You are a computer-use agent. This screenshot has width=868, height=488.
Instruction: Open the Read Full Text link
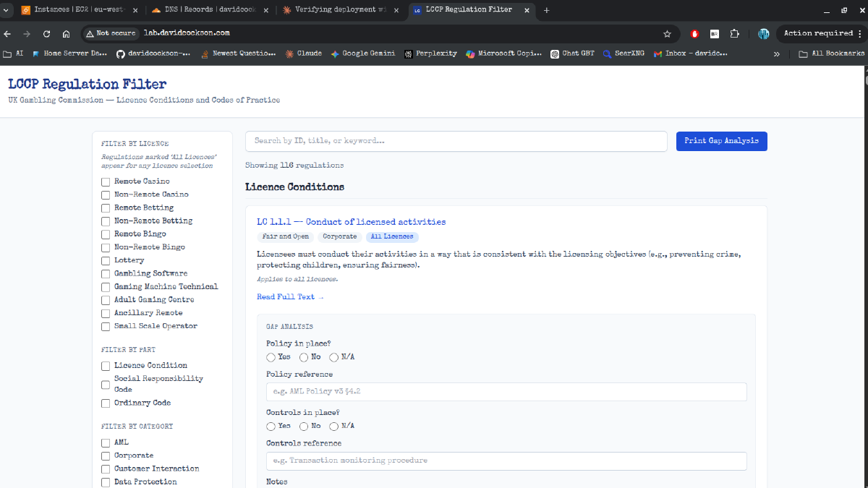(x=290, y=297)
